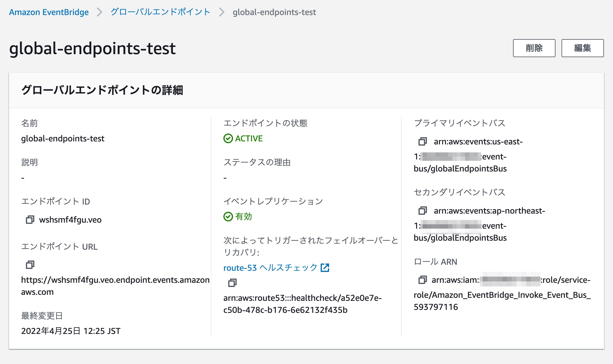
Task: Copy the primary event bus ARN
Action: (x=422, y=141)
